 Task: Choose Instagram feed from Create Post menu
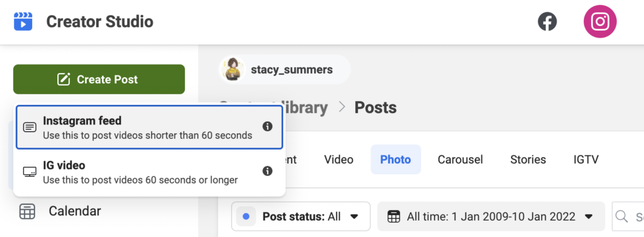click(x=150, y=128)
